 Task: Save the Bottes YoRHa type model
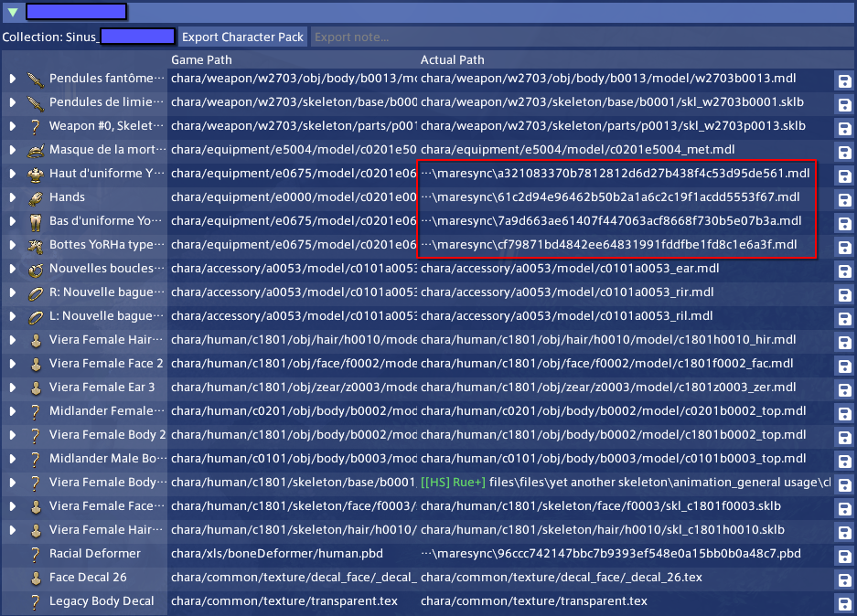[x=844, y=248]
